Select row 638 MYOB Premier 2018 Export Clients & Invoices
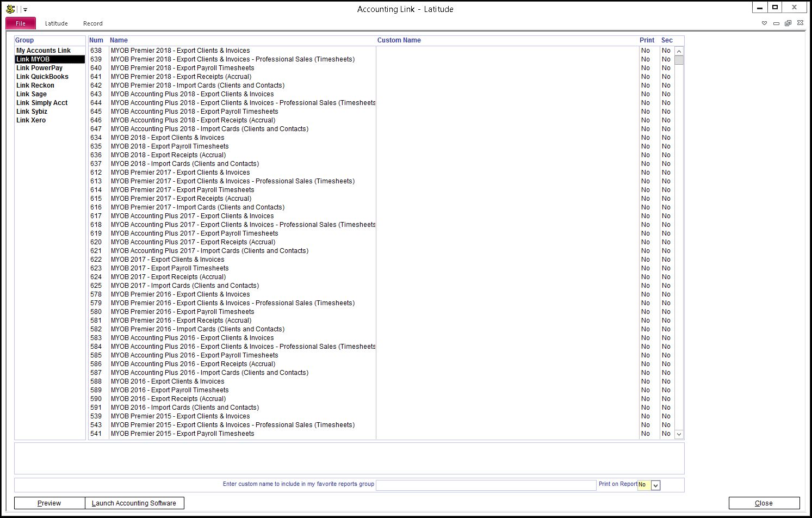This screenshot has height=518, width=812. [381, 51]
